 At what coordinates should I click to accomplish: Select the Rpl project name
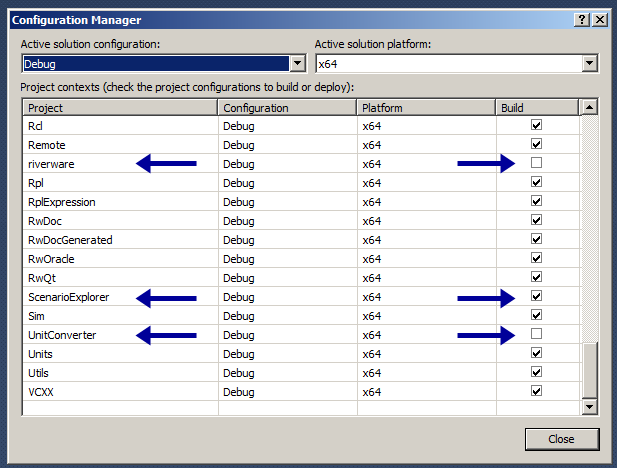coord(36,183)
